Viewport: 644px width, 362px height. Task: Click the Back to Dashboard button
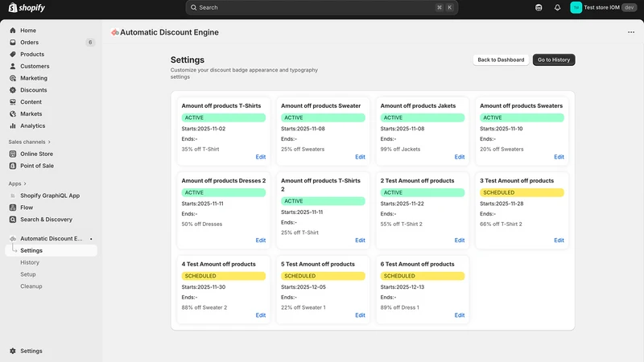tap(501, 60)
